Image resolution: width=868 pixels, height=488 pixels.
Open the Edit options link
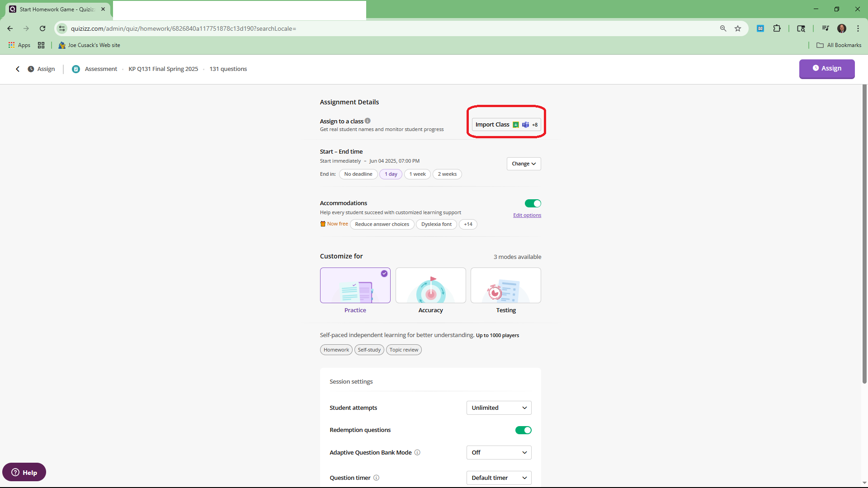527,216
